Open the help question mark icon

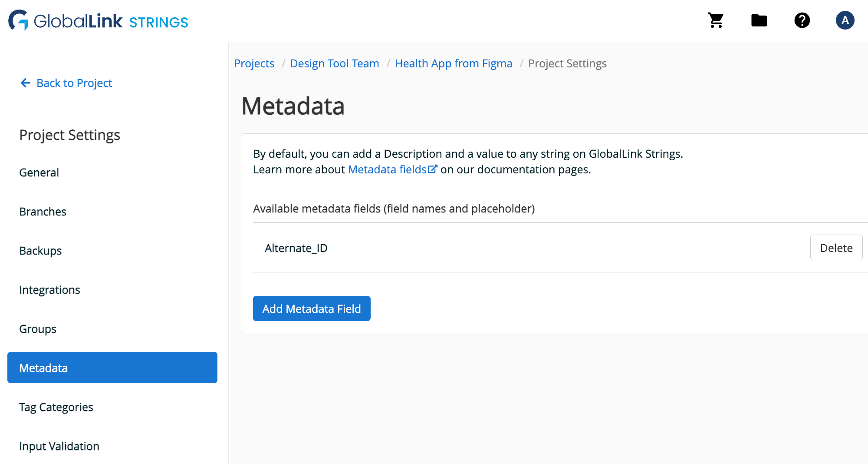(x=802, y=20)
